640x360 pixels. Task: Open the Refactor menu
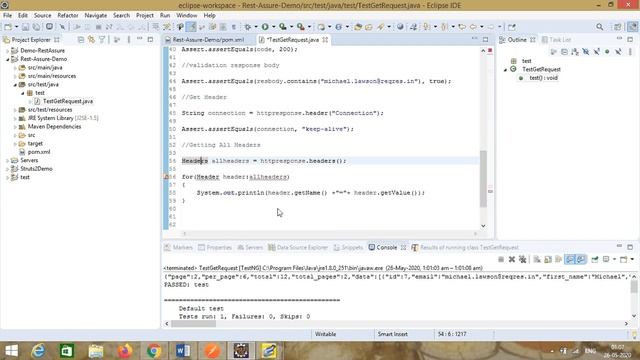tap(68, 15)
